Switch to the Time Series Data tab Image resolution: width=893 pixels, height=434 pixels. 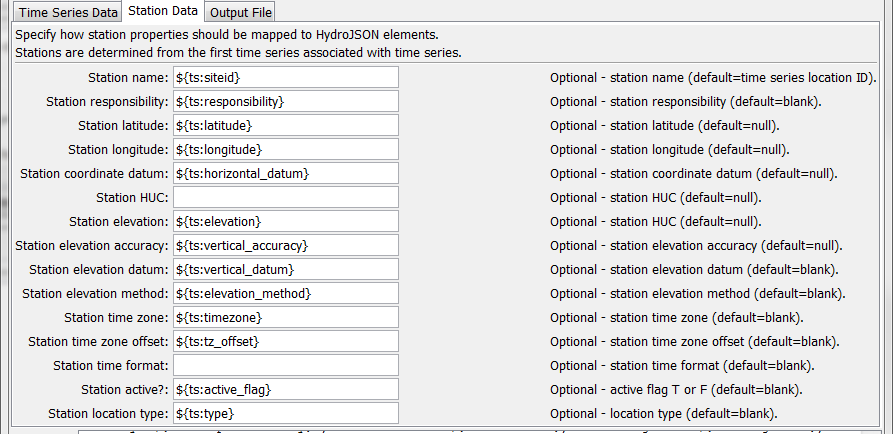[68, 13]
